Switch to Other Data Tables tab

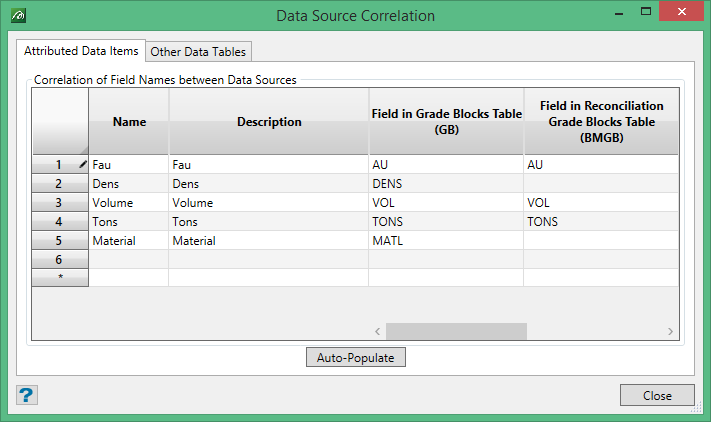(x=197, y=51)
